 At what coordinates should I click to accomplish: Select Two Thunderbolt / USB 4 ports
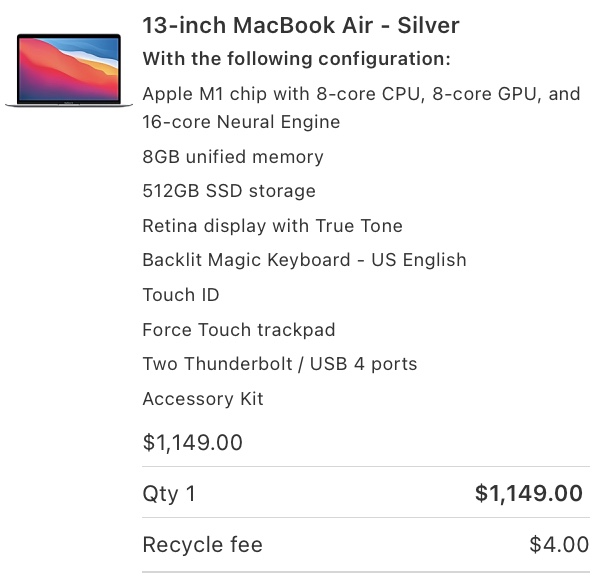pos(279,364)
